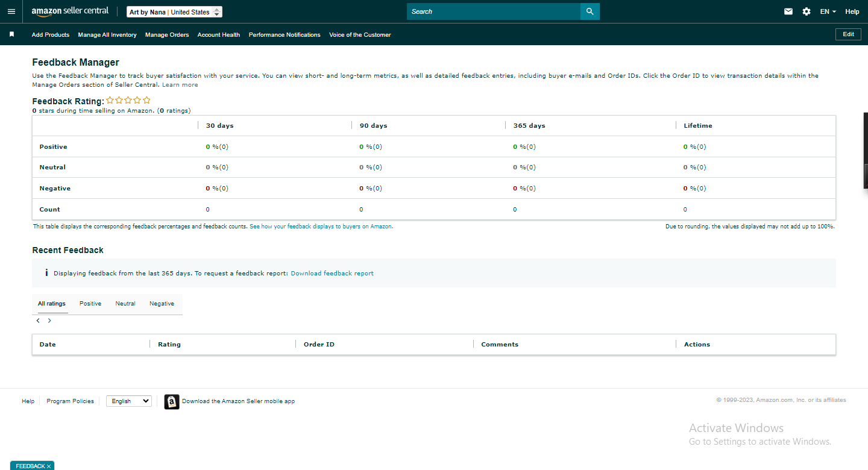
Task: Click the Amazon Seller mobile app icon
Action: click(172, 402)
